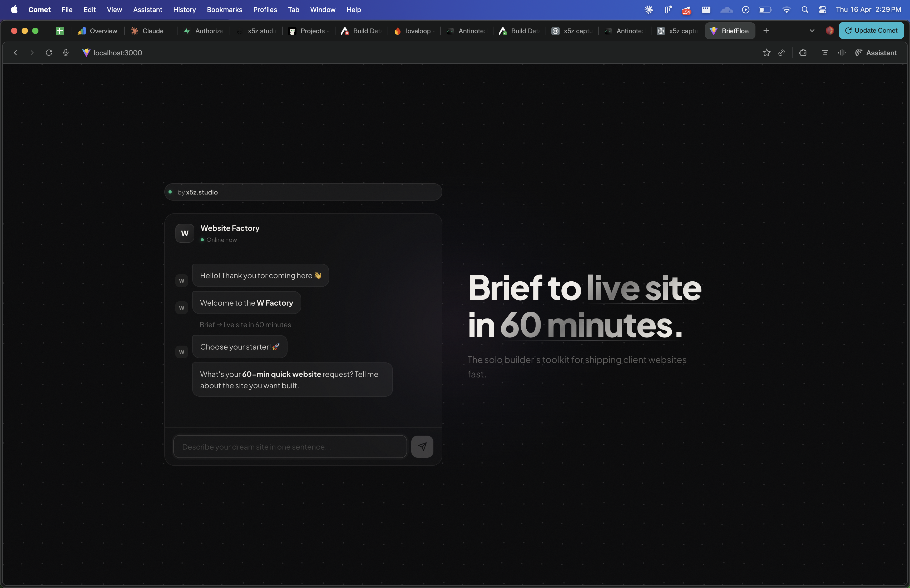Image resolution: width=910 pixels, height=588 pixels.
Task: Open browser extensions puzzle icon
Action: 803,53
